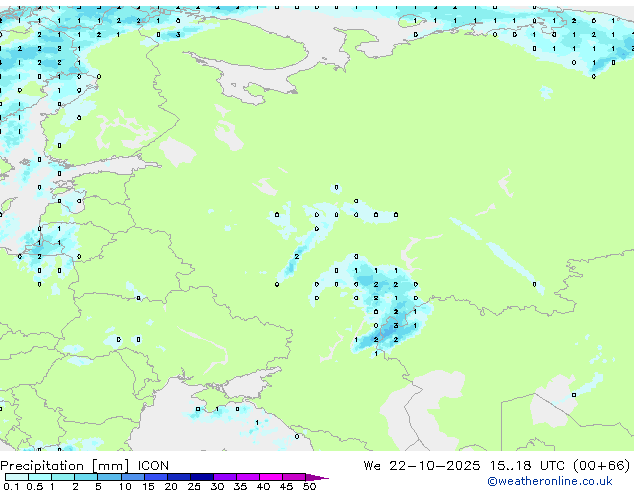This screenshot has width=634, height=490.
Task: Click the date '22-10-2025'
Action: pos(435,465)
